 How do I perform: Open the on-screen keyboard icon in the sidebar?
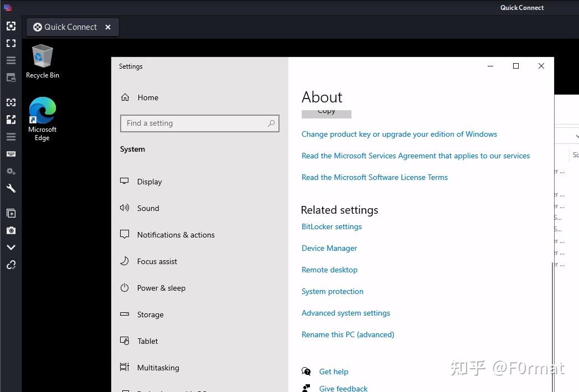click(x=11, y=153)
